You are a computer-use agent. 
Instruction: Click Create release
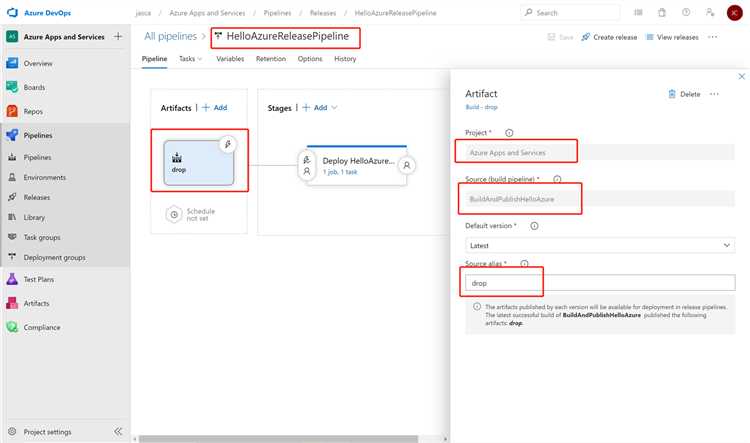pyautogui.click(x=609, y=37)
